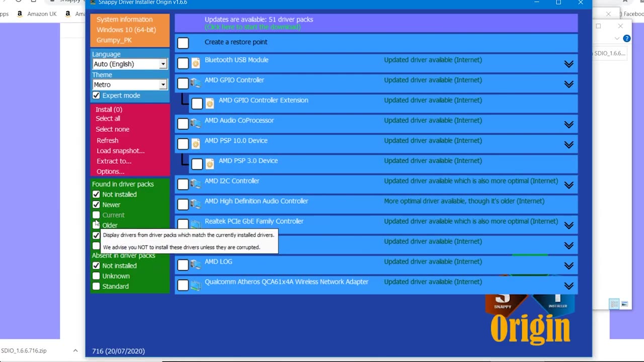Enable the Current drivers filter checkbox
Viewport: 644px width, 362px height.
(x=96, y=215)
